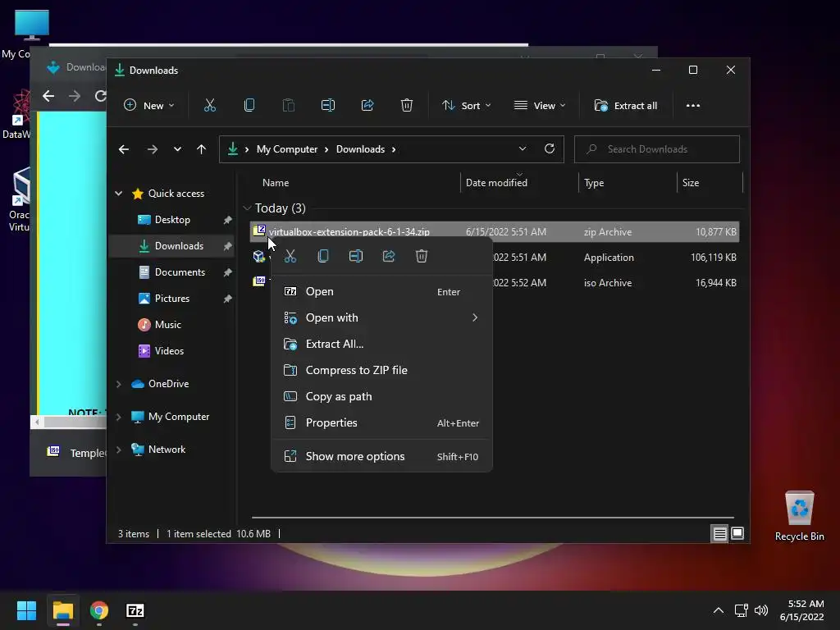Image resolution: width=840 pixels, height=630 pixels.
Task: Click the volume icon in the system tray
Action: coord(760,610)
